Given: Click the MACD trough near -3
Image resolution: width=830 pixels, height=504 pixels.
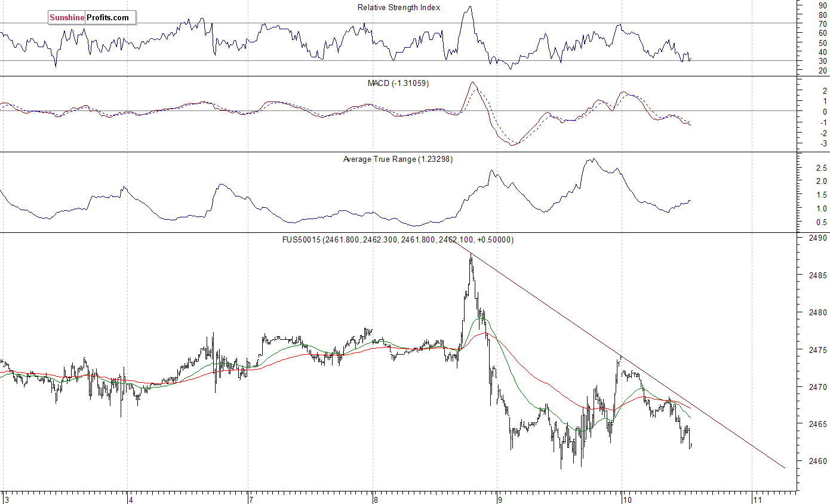Looking at the screenshot, I should [x=512, y=145].
